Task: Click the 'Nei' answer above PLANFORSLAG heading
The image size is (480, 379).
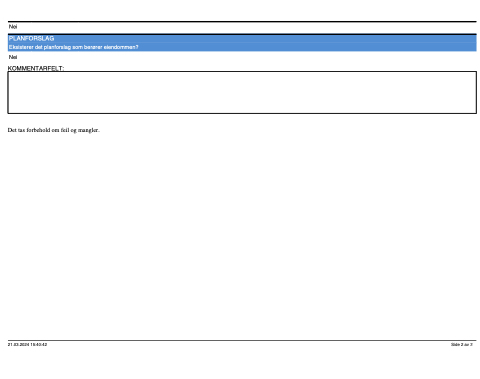Action: [13, 27]
